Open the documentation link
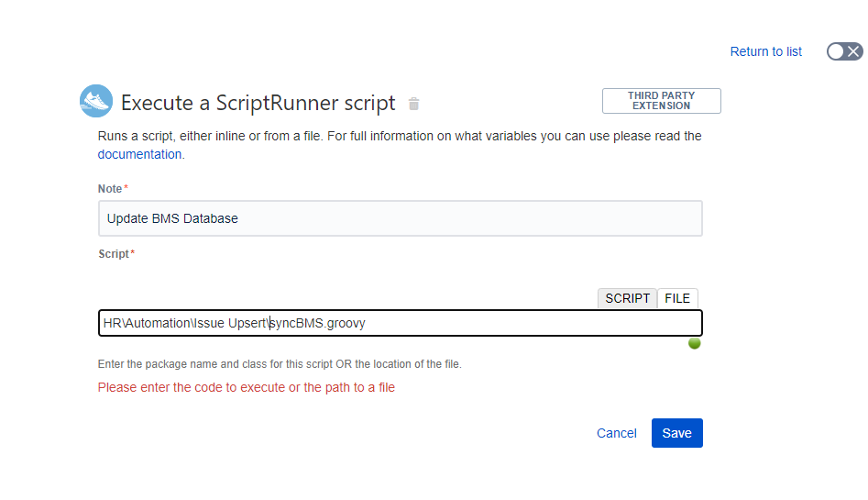The width and height of the screenshot is (868, 500). coord(139,154)
